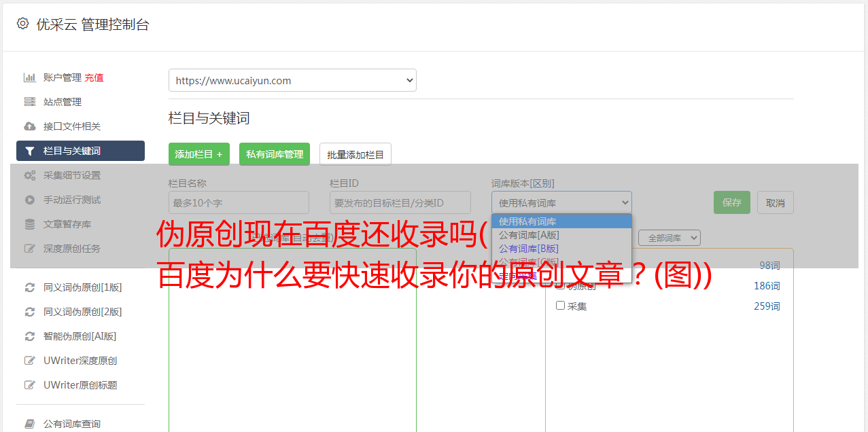The height and width of the screenshot is (432, 868).
Task: Choose 使用私有词库 in the open list
Action: [561, 221]
